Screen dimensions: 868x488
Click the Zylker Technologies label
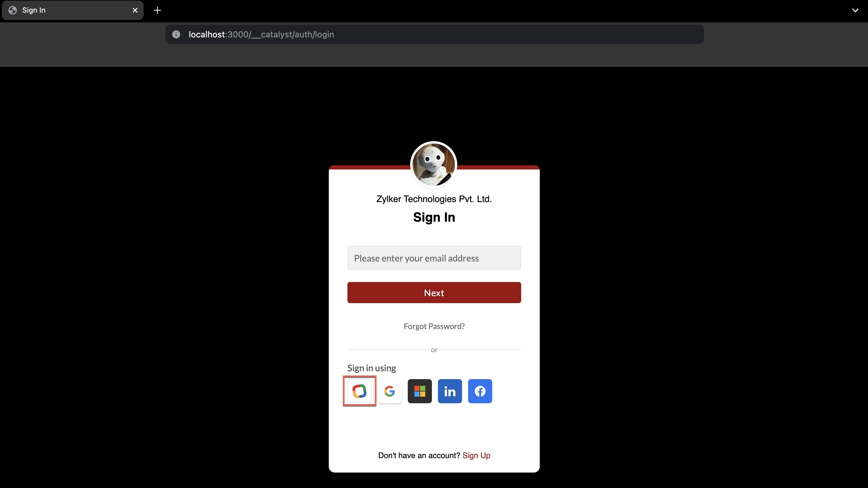point(434,199)
